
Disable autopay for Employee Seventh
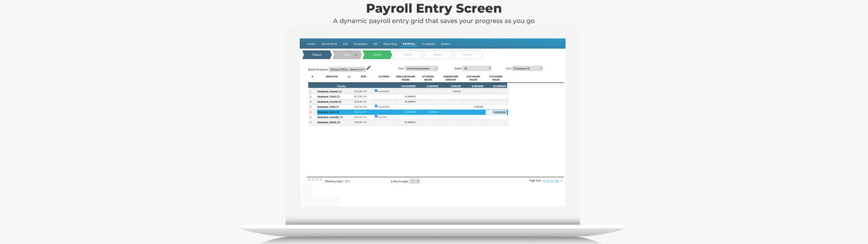coord(376,117)
